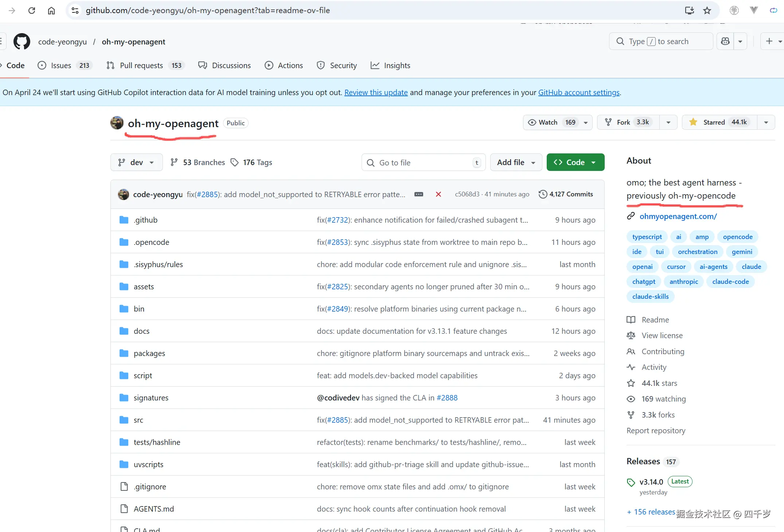Click the Activity pulse icon

[x=631, y=367]
